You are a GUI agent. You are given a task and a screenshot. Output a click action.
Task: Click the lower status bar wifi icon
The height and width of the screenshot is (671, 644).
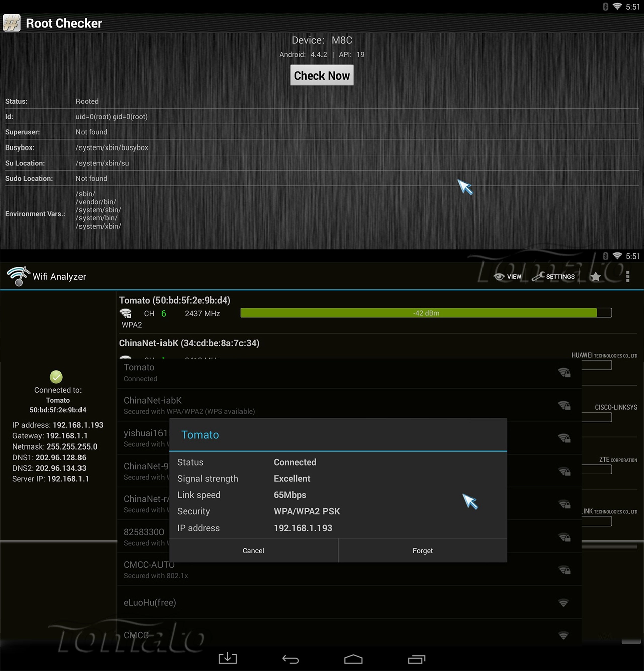pos(617,256)
